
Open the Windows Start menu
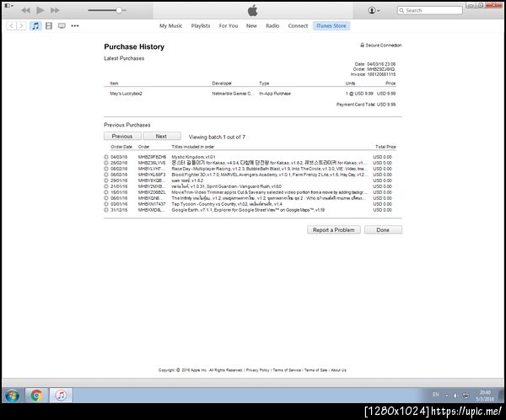tap(13, 396)
